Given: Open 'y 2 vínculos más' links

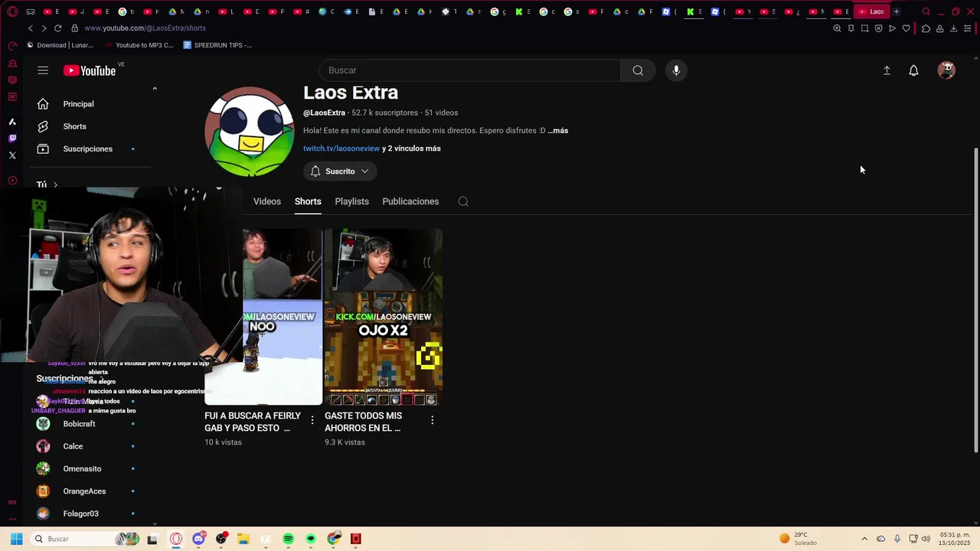Looking at the screenshot, I should click(411, 148).
